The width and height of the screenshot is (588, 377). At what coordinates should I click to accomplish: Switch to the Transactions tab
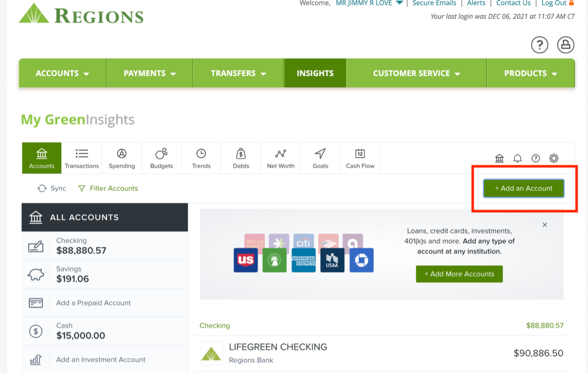click(x=82, y=158)
